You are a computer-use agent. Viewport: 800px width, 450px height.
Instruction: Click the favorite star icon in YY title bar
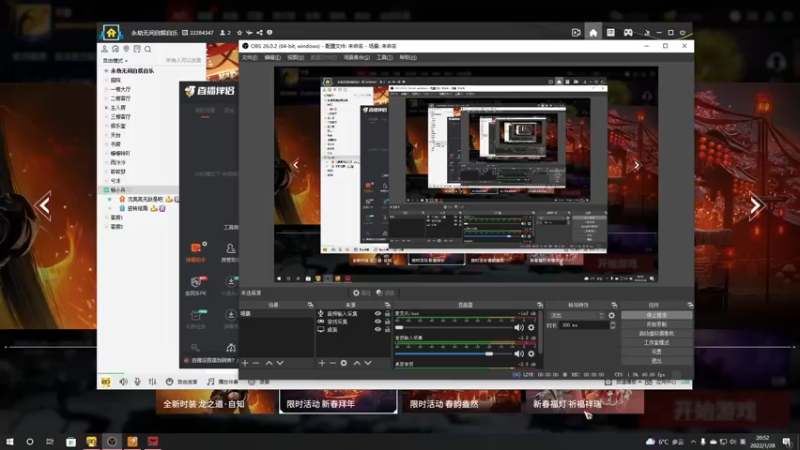(239, 33)
